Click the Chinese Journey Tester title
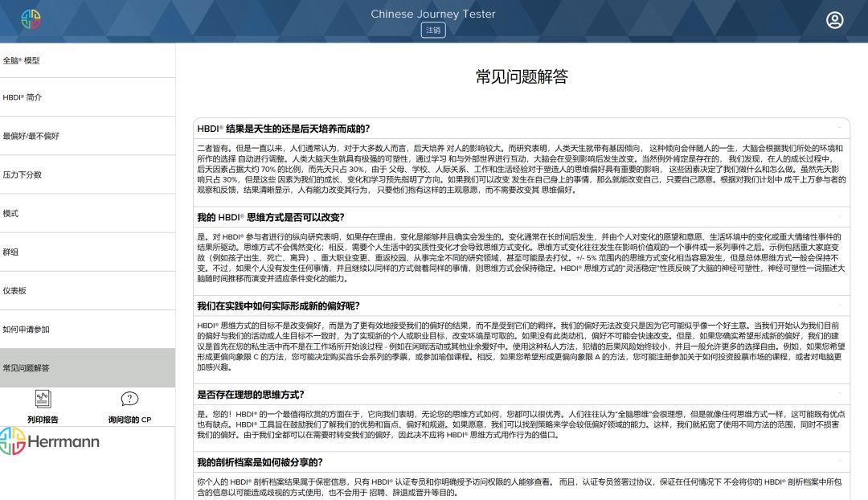Screen dimensions: 868x500 coord(433,14)
